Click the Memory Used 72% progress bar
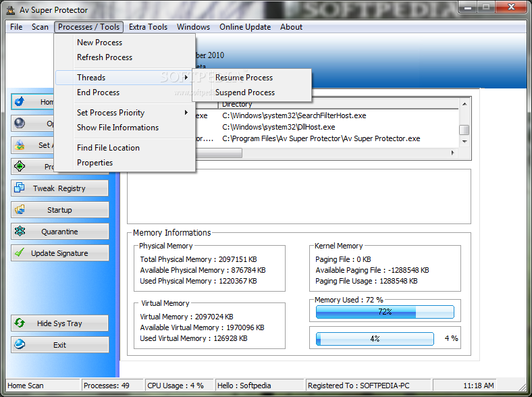Viewport: 532px width, 397px height. pyautogui.click(x=385, y=311)
